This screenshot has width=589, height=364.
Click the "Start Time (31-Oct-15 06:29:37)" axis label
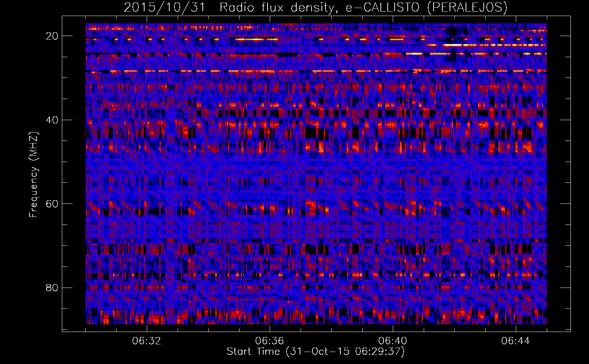(x=316, y=352)
